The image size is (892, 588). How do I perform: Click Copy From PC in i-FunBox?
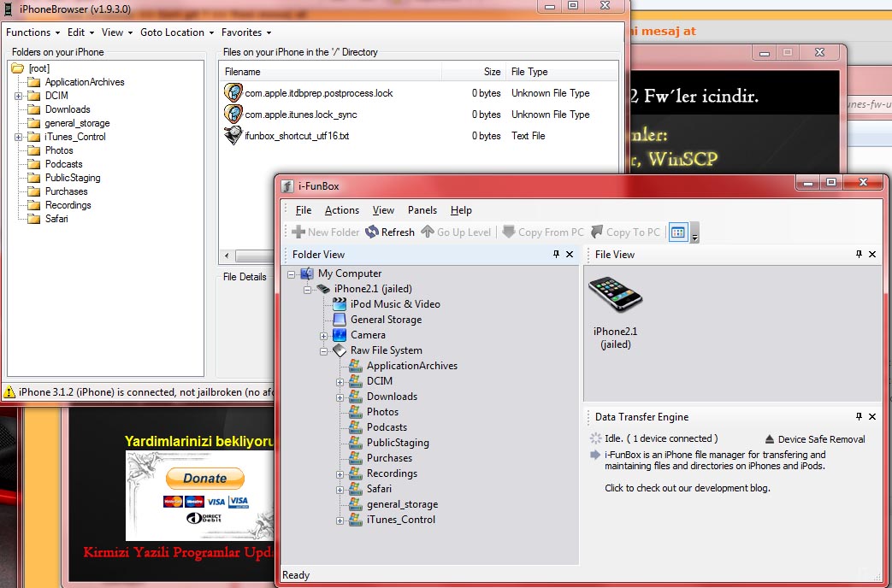(x=543, y=232)
